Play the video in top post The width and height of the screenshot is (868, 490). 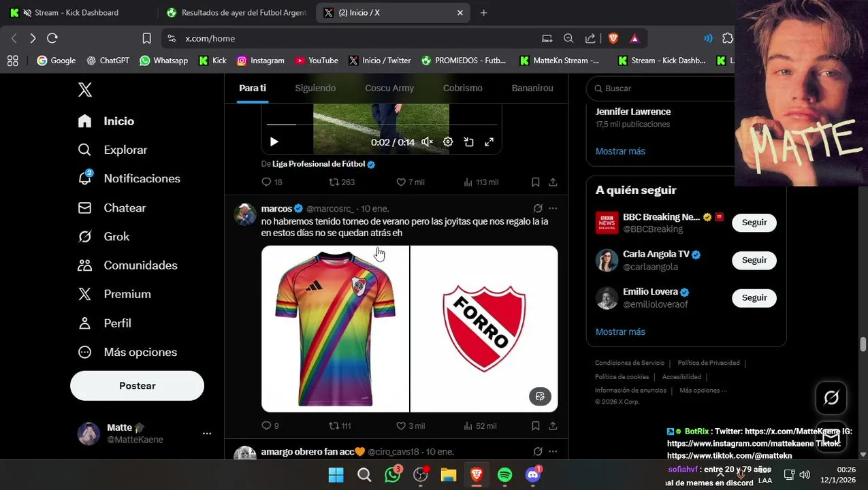coord(274,142)
